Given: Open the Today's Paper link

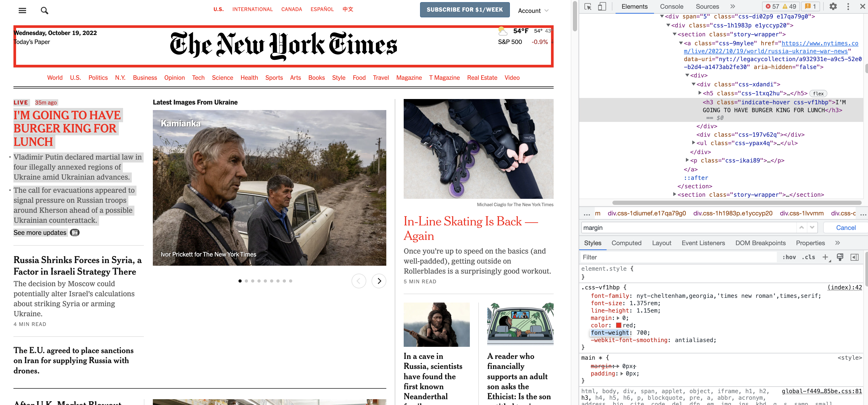Looking at the screenshot, I should point(32,42).
